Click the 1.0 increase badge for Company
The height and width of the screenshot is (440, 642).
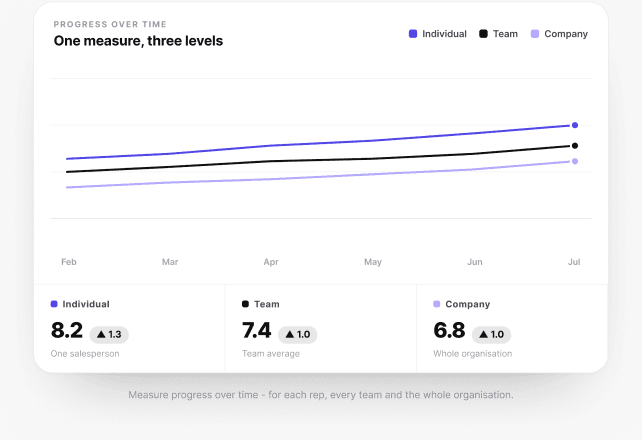pyautogui.click(x=491, y=334)
